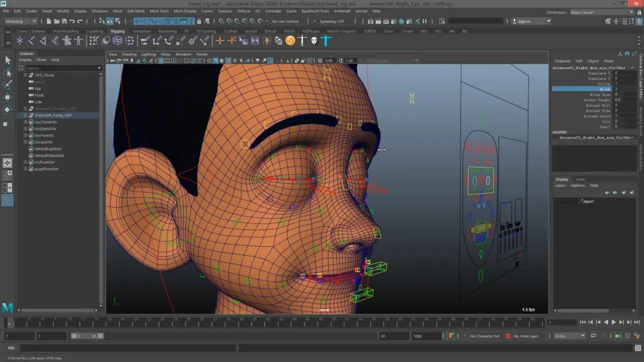Click the undo arrow icon

(72, 21)
